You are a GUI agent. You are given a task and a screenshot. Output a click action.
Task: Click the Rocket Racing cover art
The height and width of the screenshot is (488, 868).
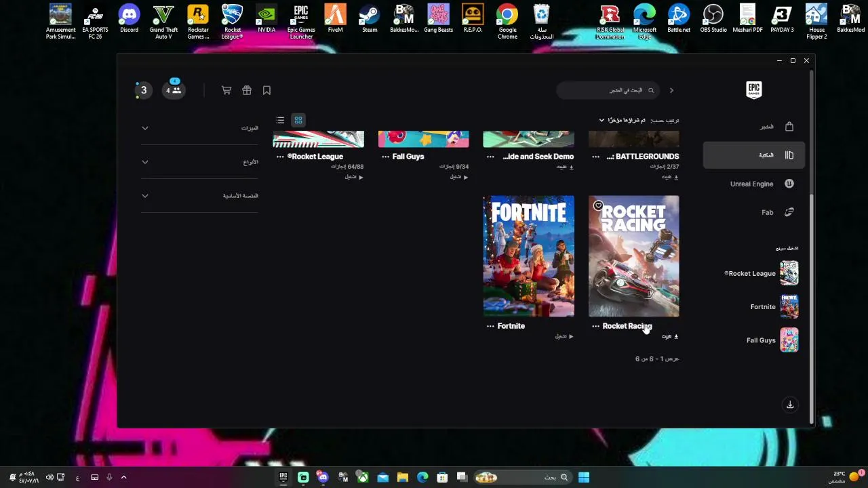click(633, 256)
